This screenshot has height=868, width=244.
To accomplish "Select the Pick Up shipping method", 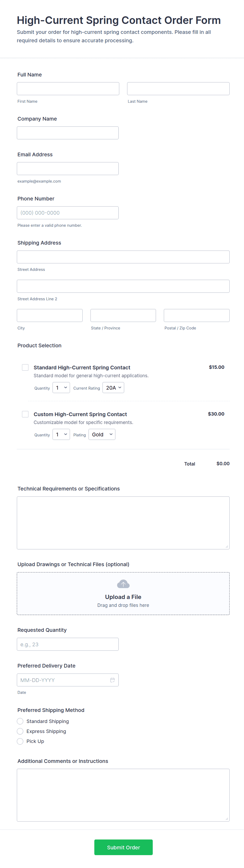I will point(20,741).
